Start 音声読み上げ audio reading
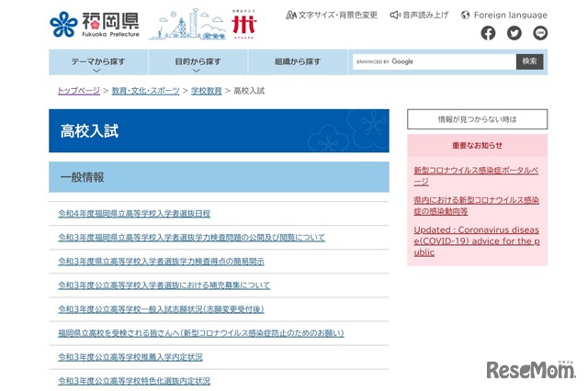The height and width of the screenshot is (391, 588). [x=420, y=15]
